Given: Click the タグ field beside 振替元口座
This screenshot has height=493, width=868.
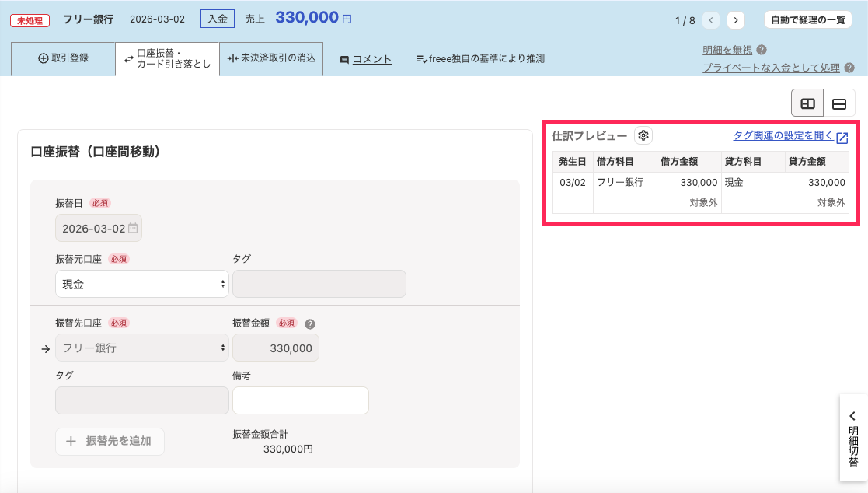Looking at the screenshot, I should [x=319, y=284].
